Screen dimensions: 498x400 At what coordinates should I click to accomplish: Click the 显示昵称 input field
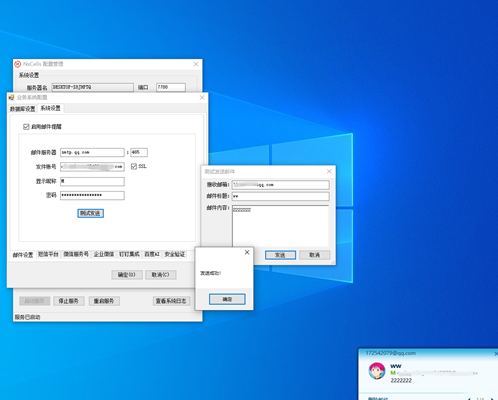pos(92,181)
